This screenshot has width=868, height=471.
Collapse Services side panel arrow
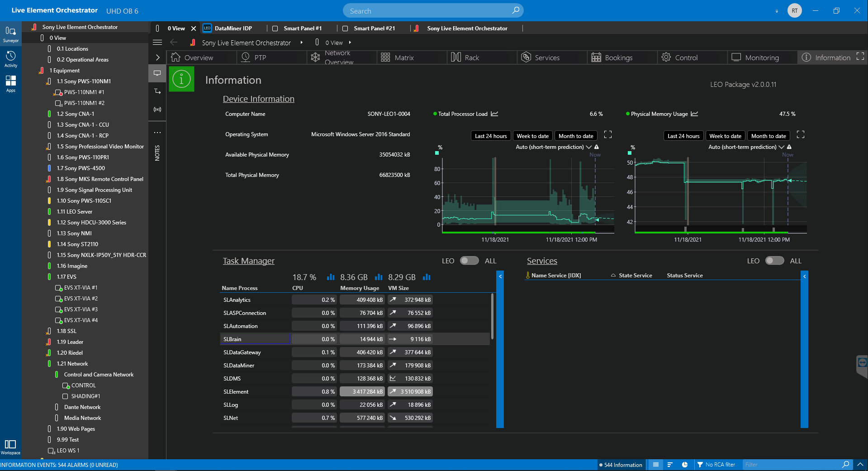click(804, 276)
